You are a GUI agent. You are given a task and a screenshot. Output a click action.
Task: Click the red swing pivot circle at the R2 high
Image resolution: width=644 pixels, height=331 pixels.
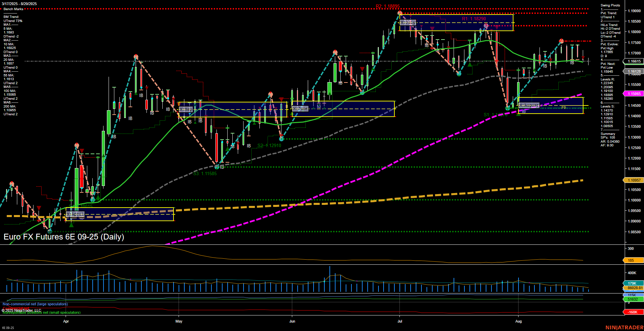coord(399,13)
